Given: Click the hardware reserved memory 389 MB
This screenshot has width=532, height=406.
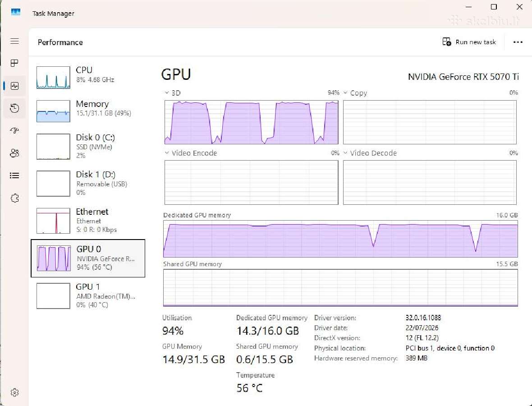Looking at the screenshot, I should click(x=416, y=358).
